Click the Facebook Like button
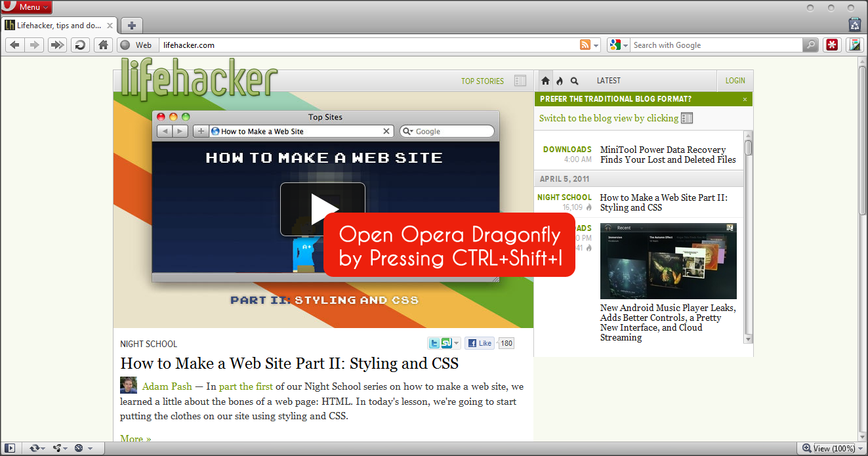The width and height of the screenshot is (868, 456). click(480, 343)
